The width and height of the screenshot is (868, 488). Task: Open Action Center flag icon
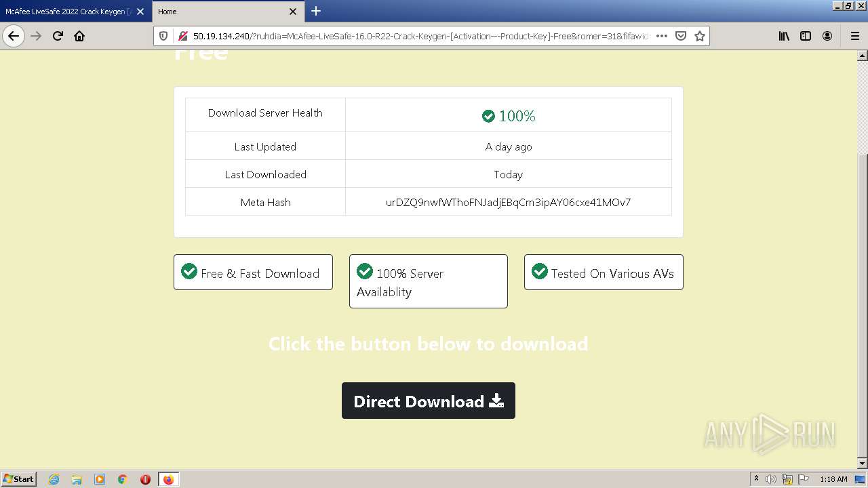[804, 479]
